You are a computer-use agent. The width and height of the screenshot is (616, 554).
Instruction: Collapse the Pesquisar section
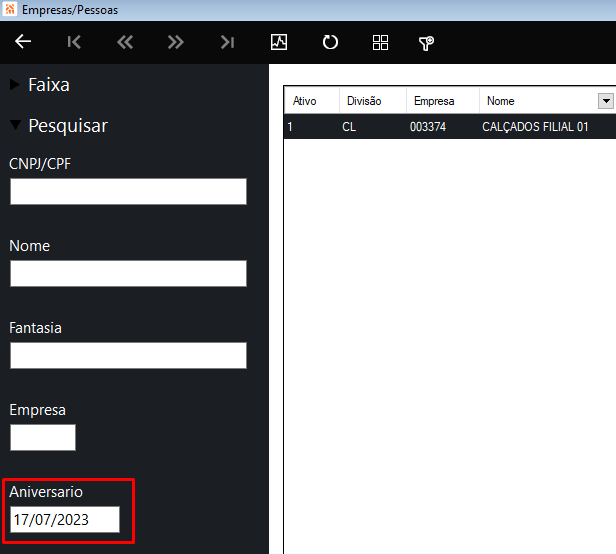tap(15, 125)
